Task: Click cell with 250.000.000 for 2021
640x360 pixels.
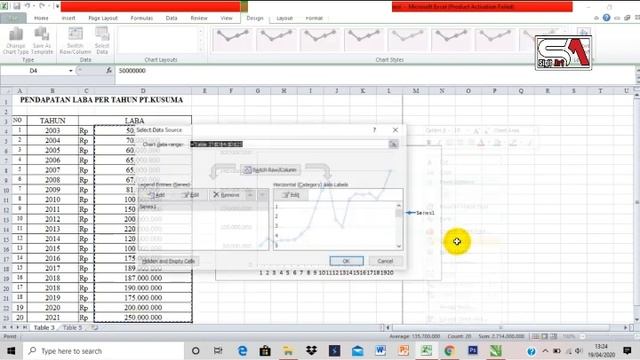Action: (143, 317)
